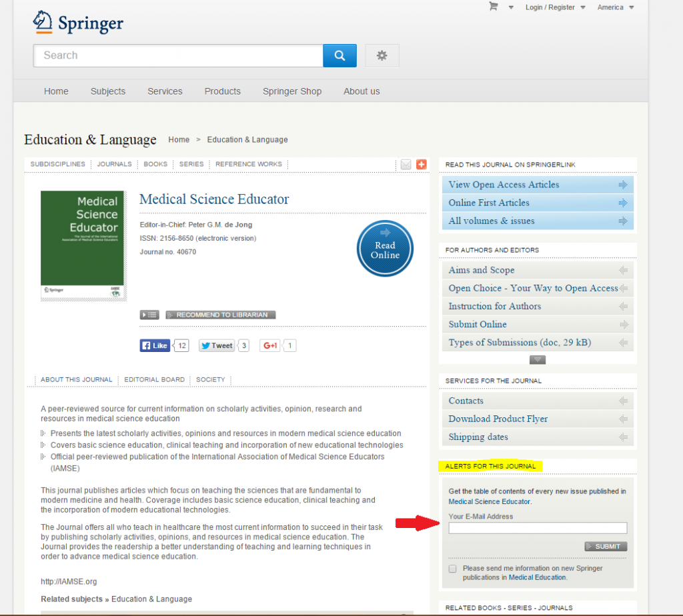Click the Submit button for alerts
683x616 pixels.
pos(606,547)
